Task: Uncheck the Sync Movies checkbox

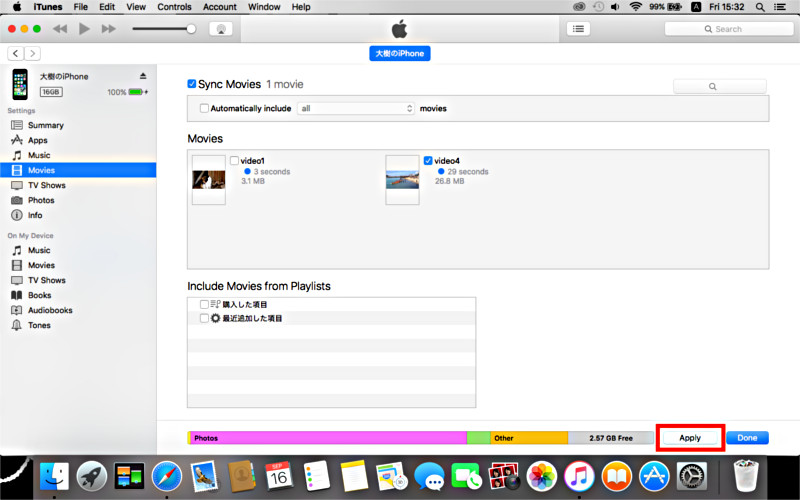Action: tap(193, 85)
